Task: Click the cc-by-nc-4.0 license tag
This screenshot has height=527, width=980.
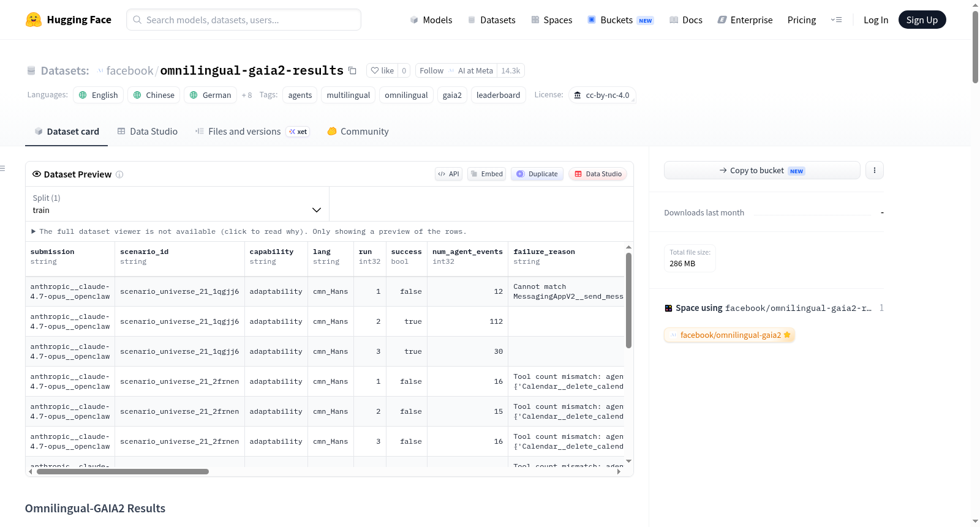Action: 602,95
